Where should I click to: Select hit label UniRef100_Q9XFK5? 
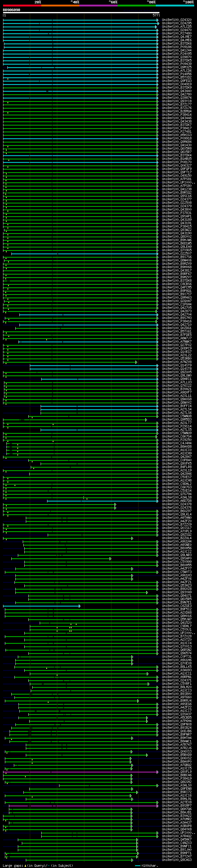[x=177, y=464]
